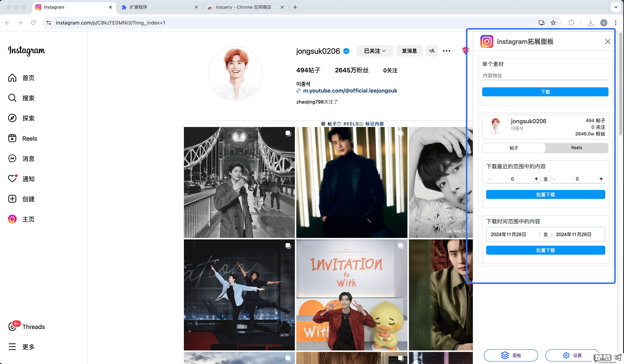Open the dark suit portrait post
This screenshot has width=624, height=364.
[x=352, y=182]
